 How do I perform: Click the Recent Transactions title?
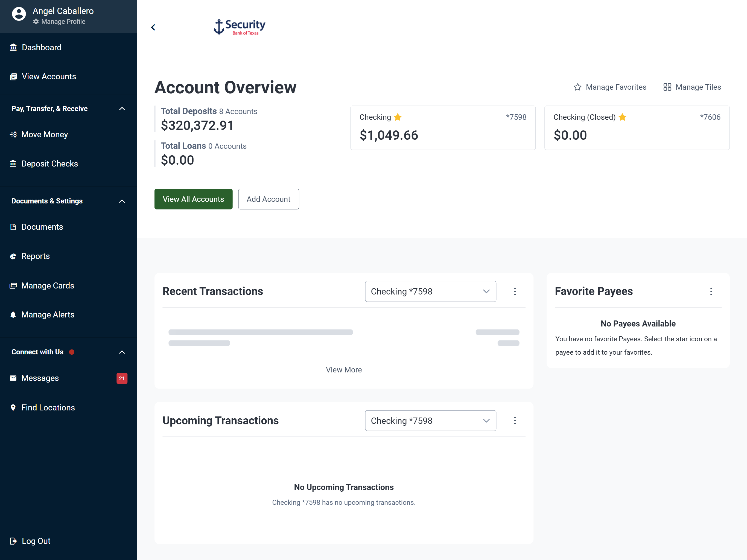[213, 291]
